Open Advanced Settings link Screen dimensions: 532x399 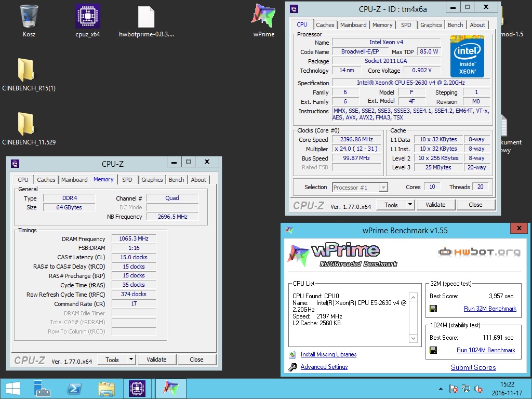coord(324,367)
